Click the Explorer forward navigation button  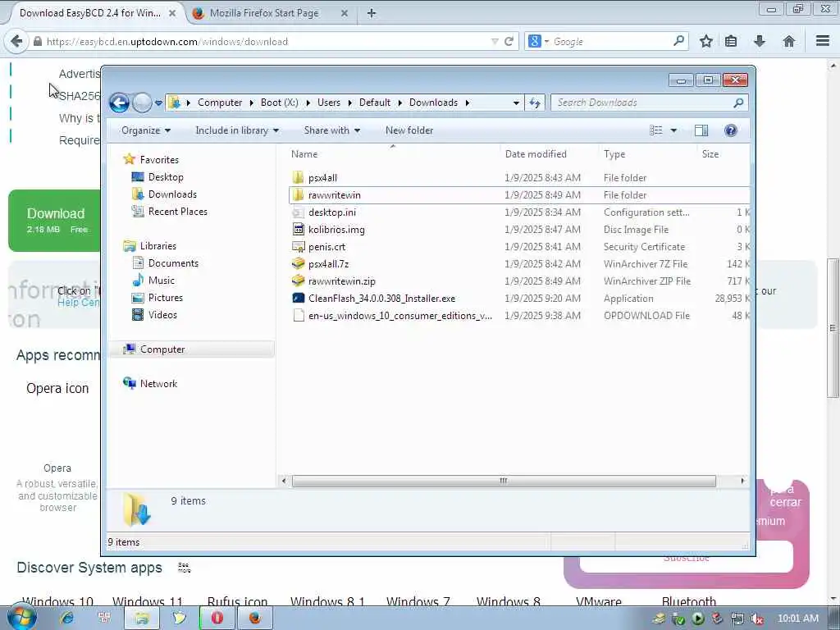click(x=142, y=103)
